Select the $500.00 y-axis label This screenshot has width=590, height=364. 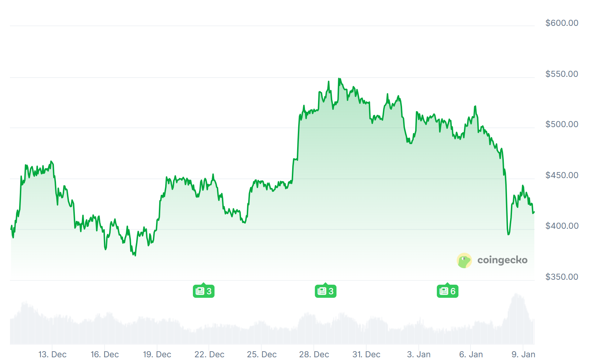[562, 124]
